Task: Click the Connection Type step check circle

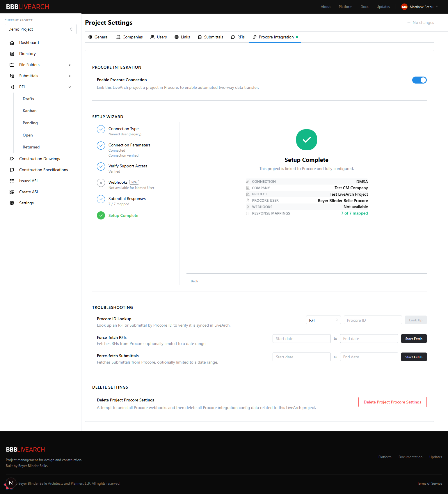Action: [101, 129]
